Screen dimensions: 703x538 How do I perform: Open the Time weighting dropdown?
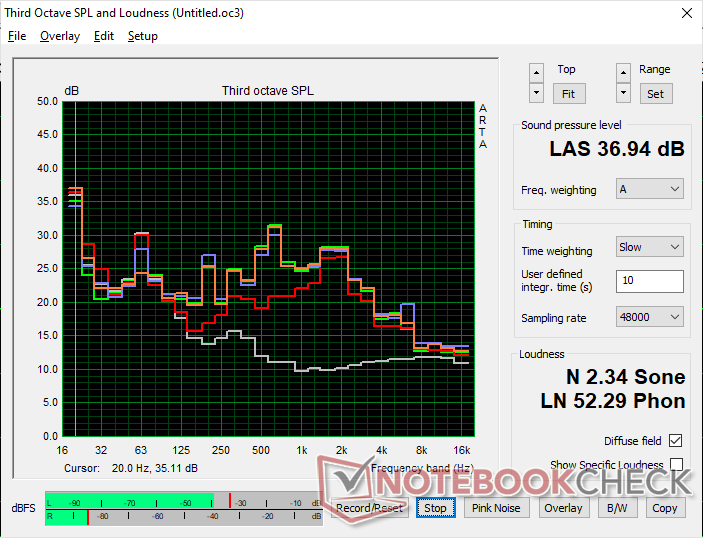(650, 247)
